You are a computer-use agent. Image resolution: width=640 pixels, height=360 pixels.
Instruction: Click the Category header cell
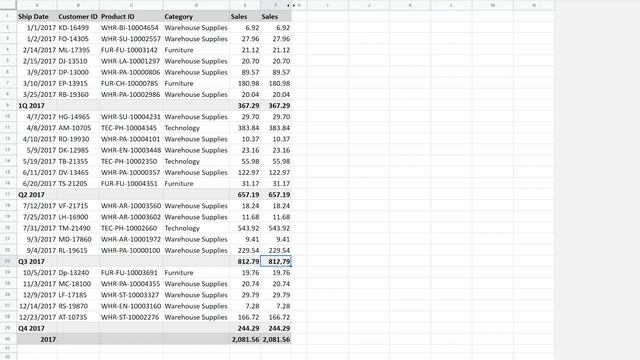pos(196,17)
